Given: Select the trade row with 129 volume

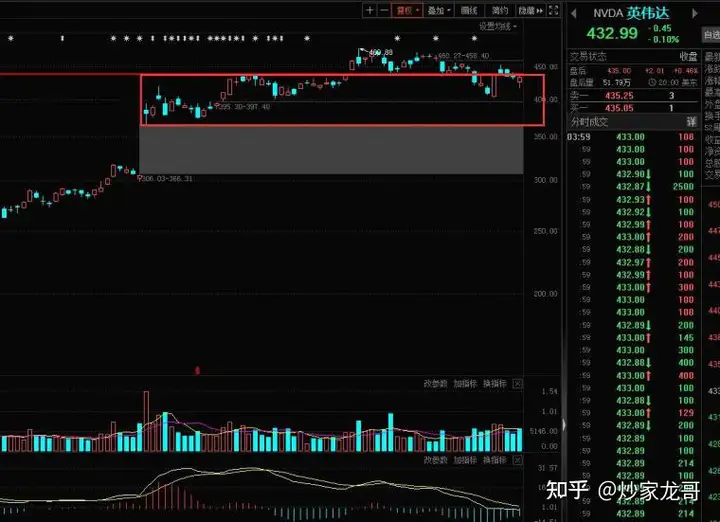Looking at the screenshot, I should tap(633, 413).
